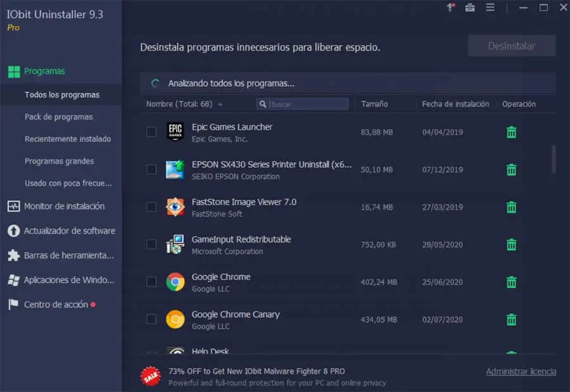Click the trash icon for EPSON SX430 Printer
570x392 pixels.
pyautogui.click(x=512, y=170)
